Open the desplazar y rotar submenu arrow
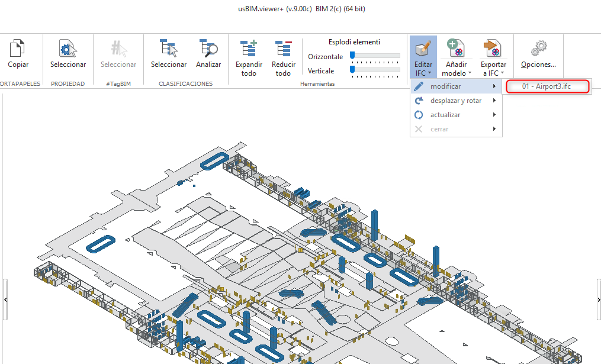Screen dimensions: 601x364 tap(494, 101)
